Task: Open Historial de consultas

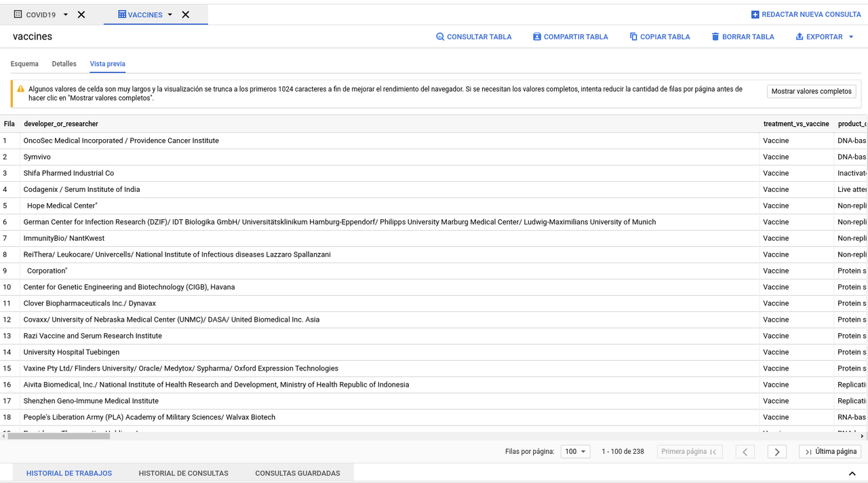Action: click(183, 473)
